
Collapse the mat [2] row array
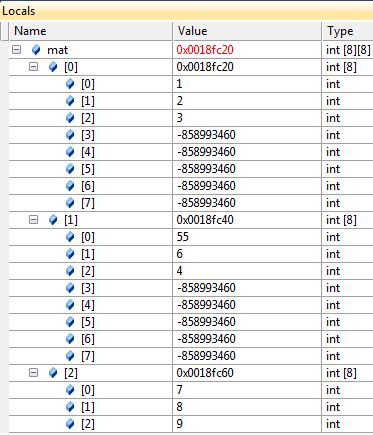click(x=33, y=373)
